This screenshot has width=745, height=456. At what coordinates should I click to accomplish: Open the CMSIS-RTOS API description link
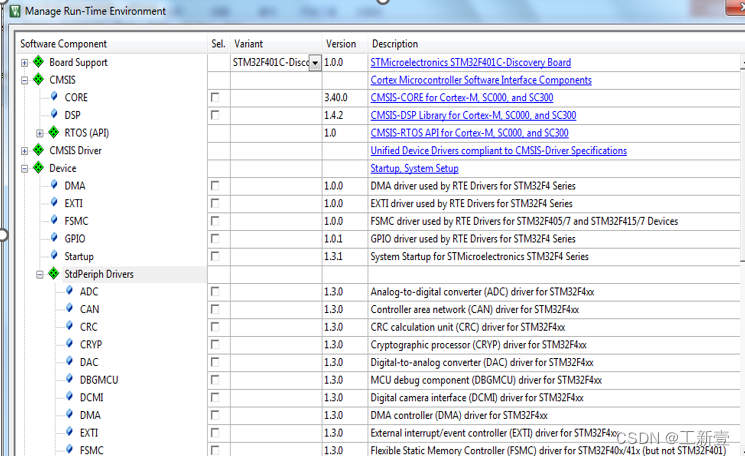(469, 133)
